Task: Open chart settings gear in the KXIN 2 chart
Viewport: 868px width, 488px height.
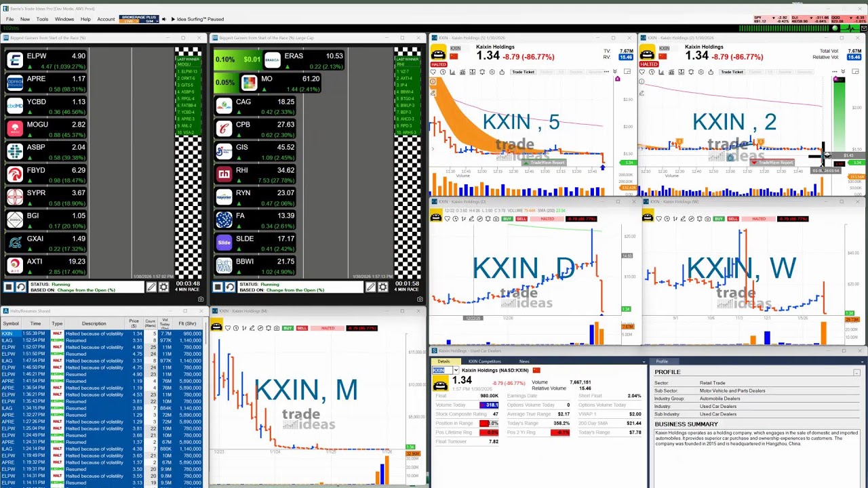Action: 701,72
